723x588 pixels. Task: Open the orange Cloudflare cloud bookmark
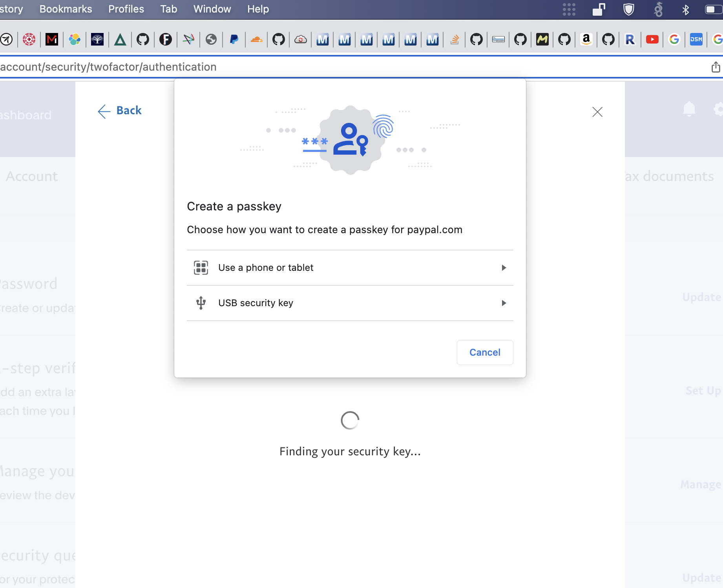coord(257,39)
